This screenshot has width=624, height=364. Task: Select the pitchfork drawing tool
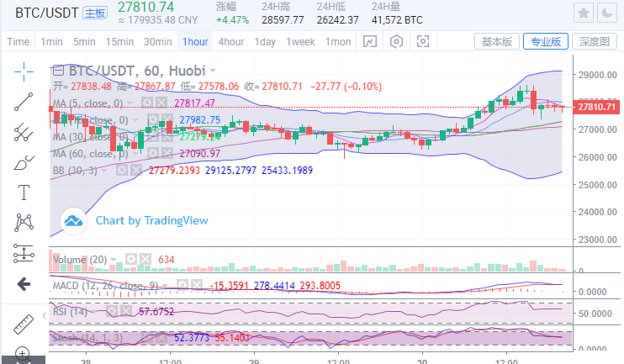click(24, 132)
